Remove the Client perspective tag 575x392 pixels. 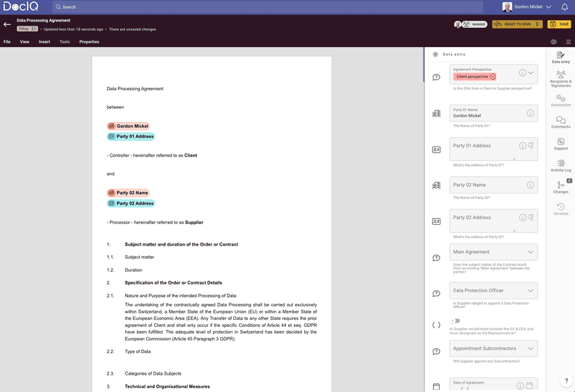click(492, 76)
